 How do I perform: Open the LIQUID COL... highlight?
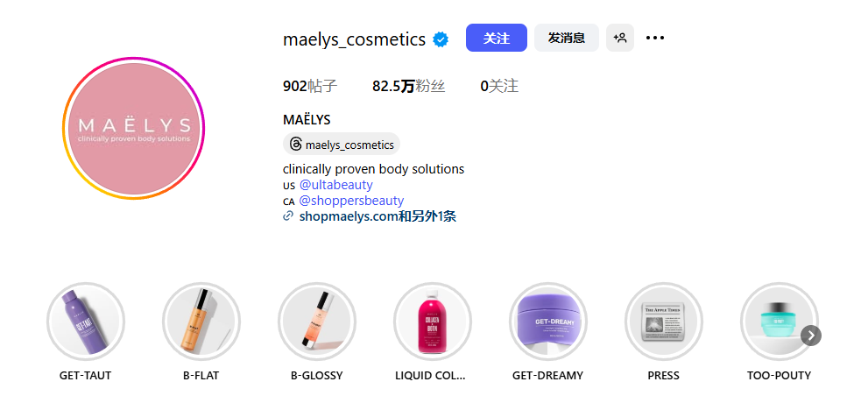(433, 321)
